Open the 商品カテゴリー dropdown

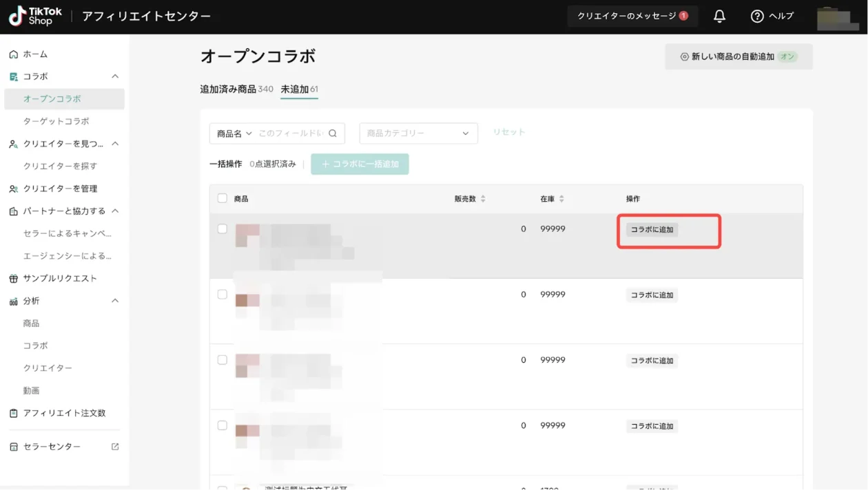(x=418, y=134)
